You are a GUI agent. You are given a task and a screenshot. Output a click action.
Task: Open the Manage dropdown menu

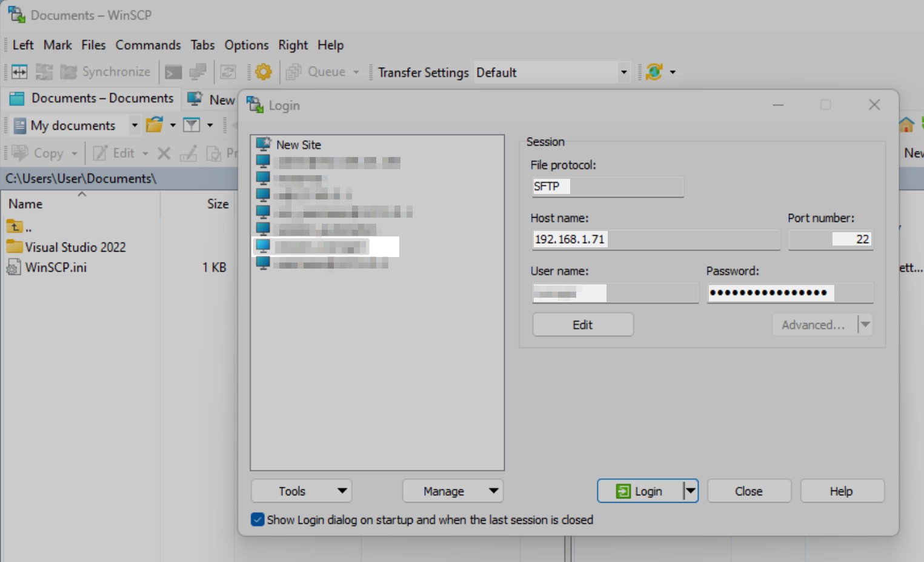(x=453, y=490)
